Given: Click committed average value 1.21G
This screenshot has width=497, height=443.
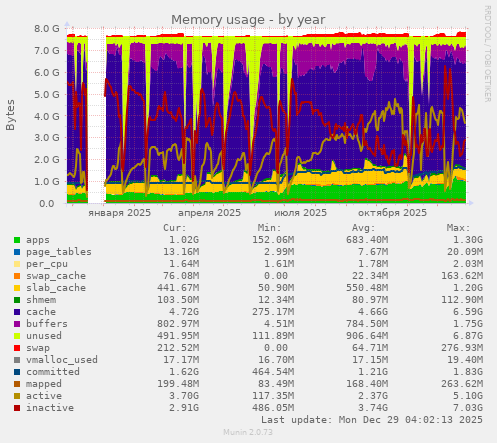Looking at the screenshot, I should (373, 372).
